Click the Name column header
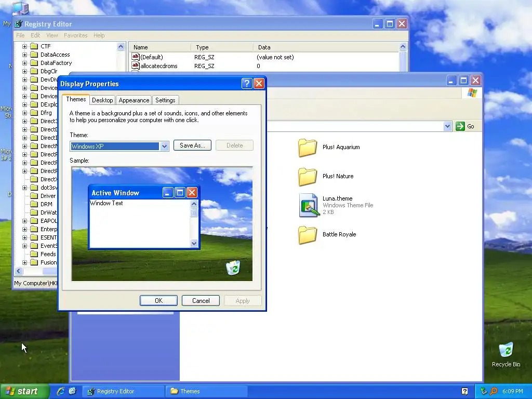This screenshot has width=532, height=399. click(x=159, y=47)
